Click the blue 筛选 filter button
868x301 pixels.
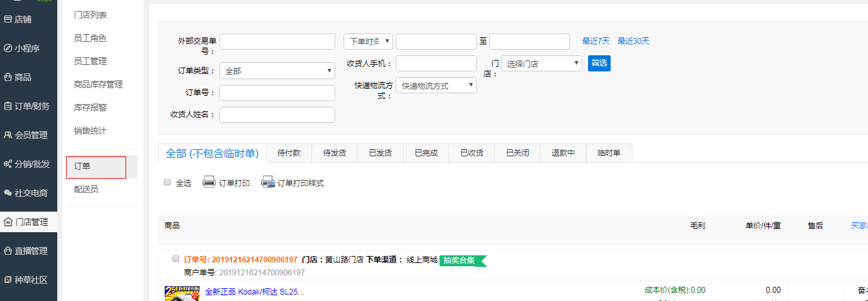coord(599,63)
